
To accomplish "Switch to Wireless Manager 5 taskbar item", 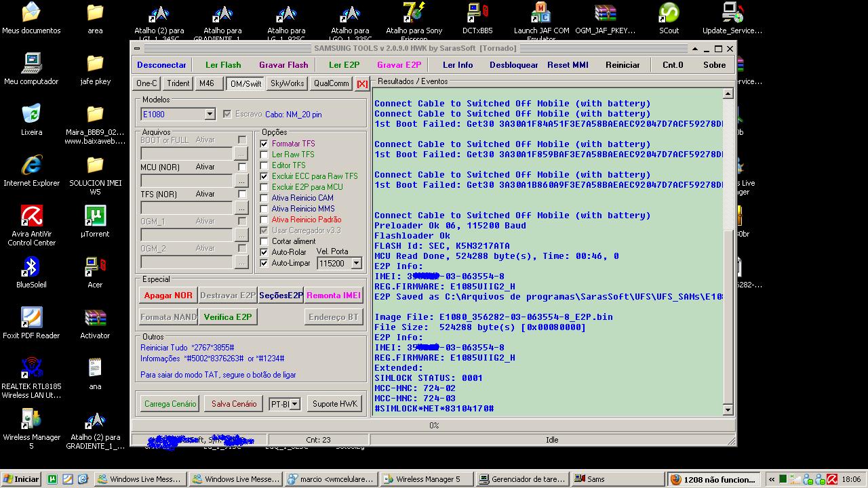I will pyautogui.click(x=425, y=479).
